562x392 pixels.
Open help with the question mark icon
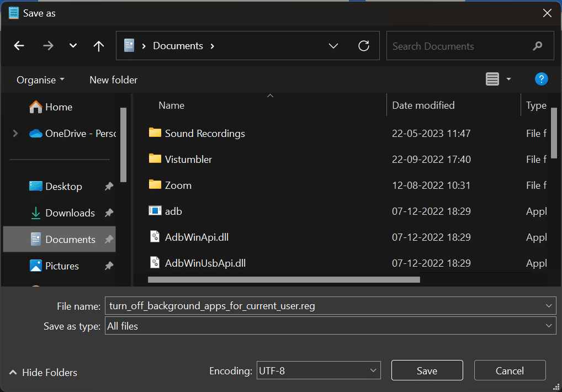(x=541, y=79)
